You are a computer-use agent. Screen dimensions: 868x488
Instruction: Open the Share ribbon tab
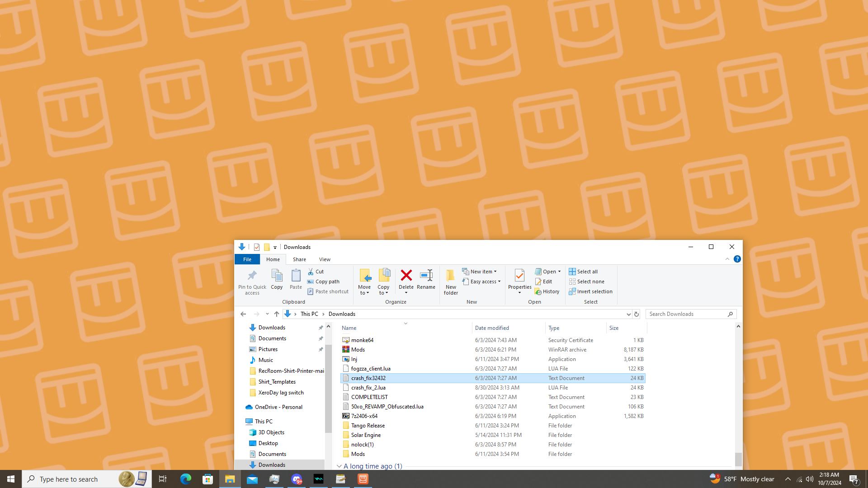299,259
